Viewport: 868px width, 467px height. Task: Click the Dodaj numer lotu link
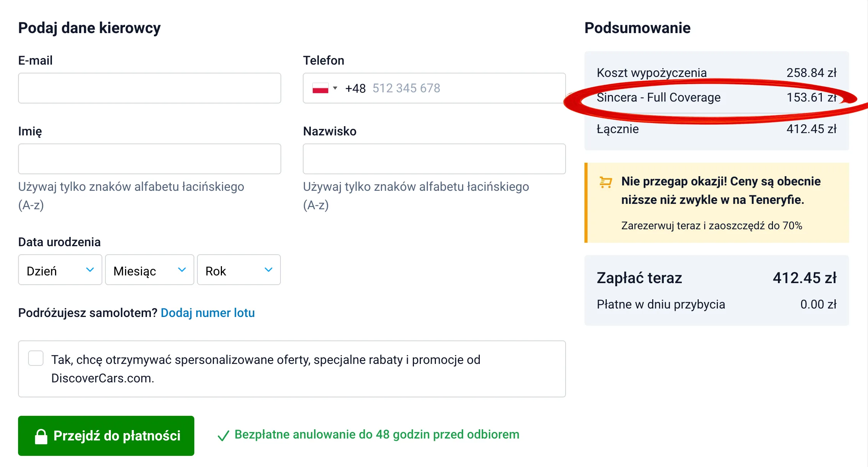207,313
